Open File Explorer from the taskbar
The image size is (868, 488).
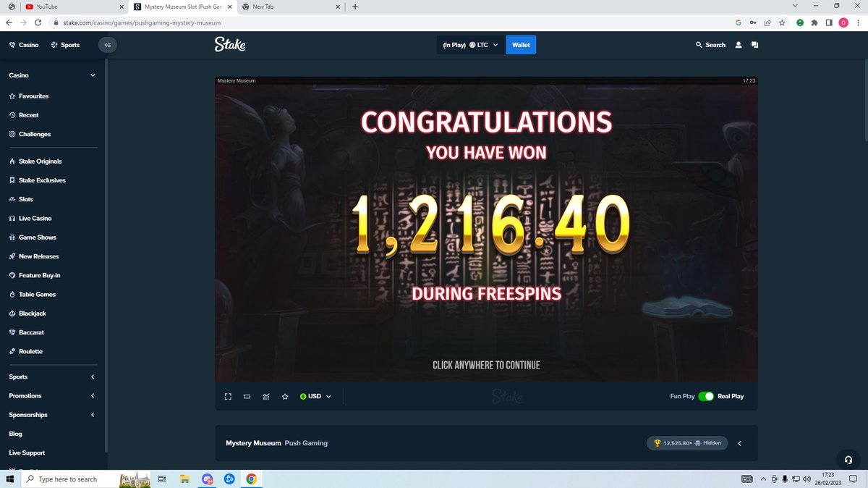click(x=184, y=479)
